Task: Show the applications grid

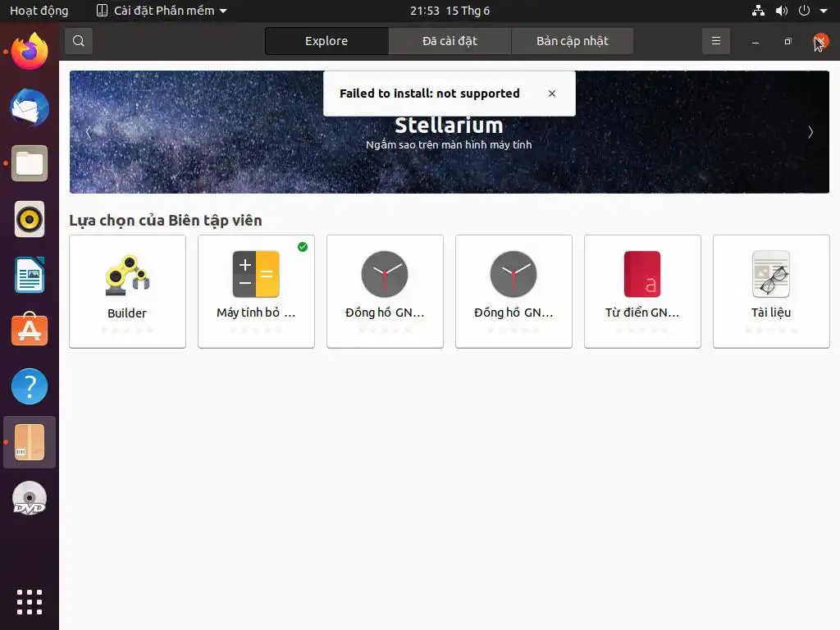Action: (x=30, y=602)
